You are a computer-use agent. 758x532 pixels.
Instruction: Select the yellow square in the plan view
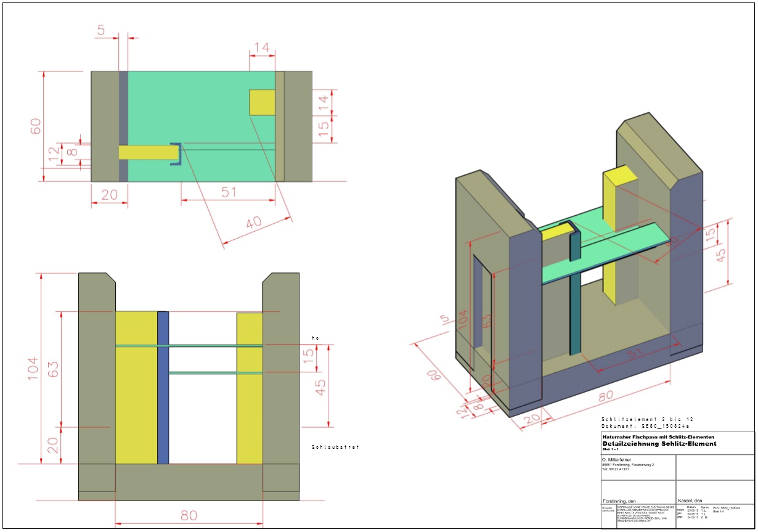pos(262,102)
